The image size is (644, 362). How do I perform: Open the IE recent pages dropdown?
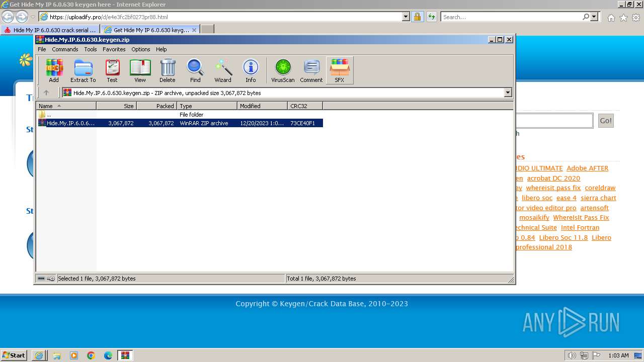tap(33, 17)
